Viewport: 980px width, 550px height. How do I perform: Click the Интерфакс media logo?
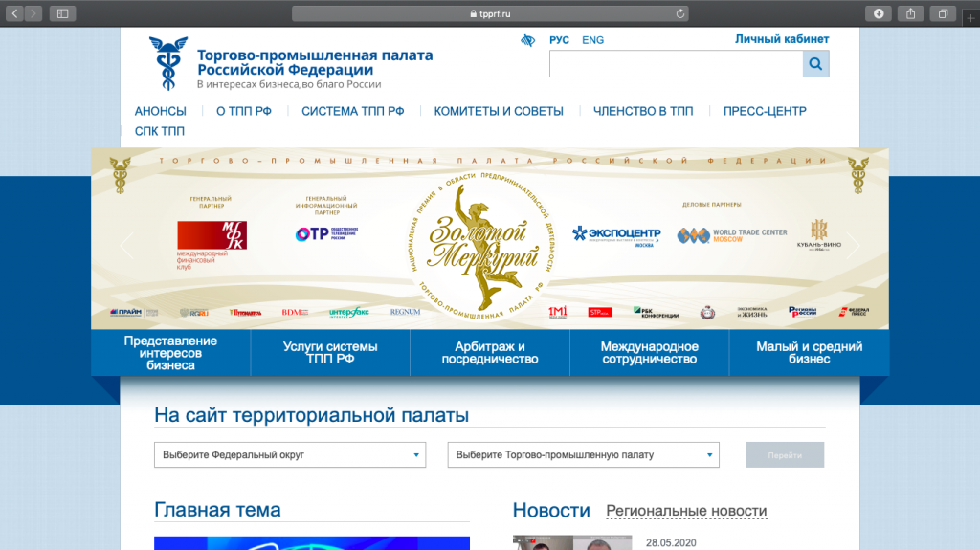pos(348,312)
